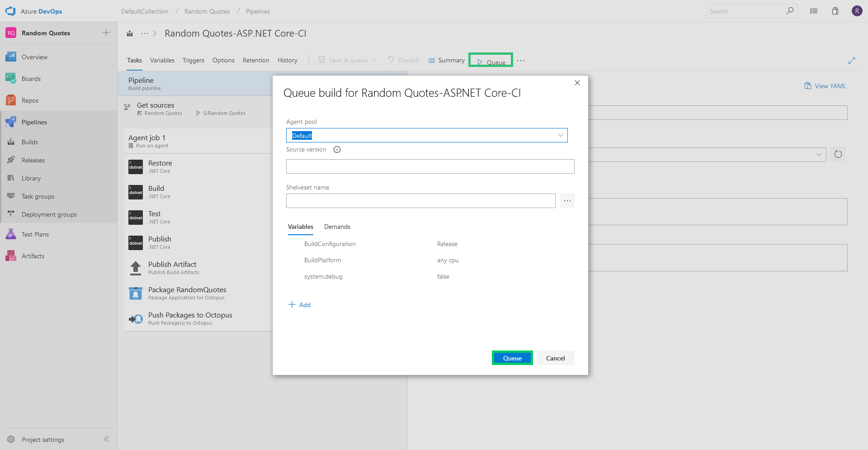Add a new variable via Add
The image size is (868, 450).
coord(299,305)
